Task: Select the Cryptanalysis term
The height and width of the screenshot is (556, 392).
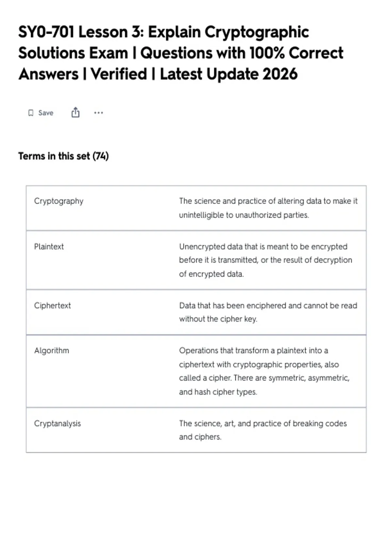Action: tap(57, 424)
